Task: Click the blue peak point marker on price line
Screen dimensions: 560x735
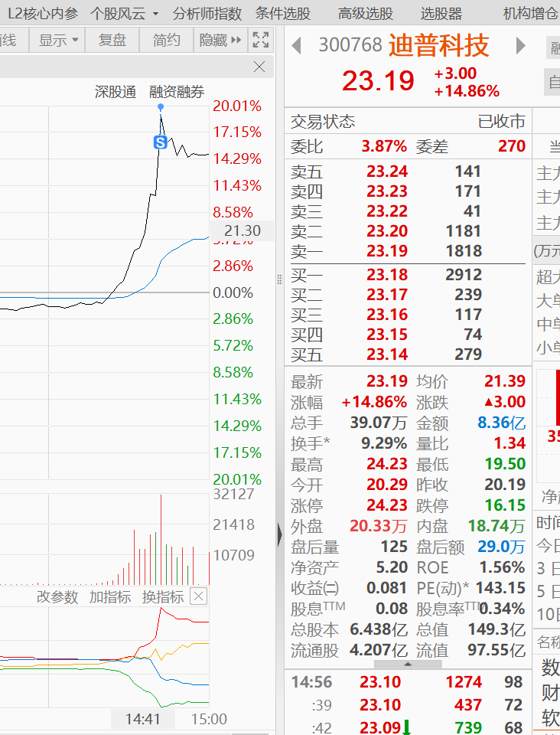Action: (x=161, y=107)
